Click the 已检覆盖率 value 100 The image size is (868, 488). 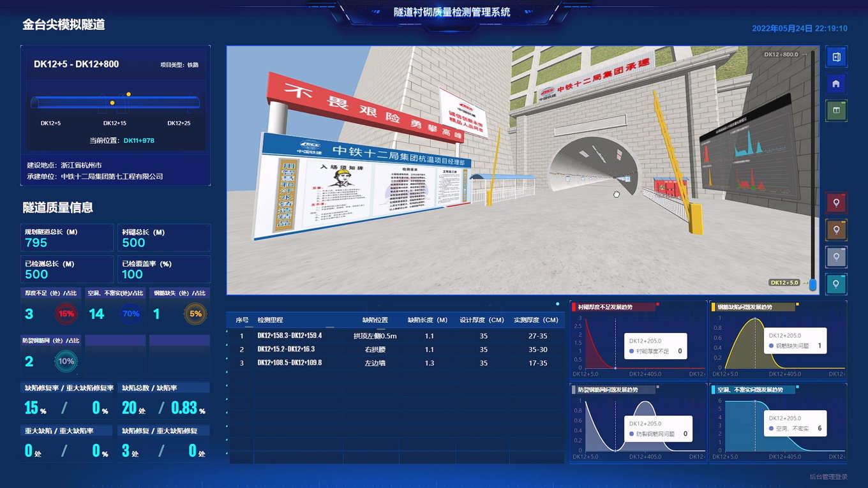click(132, 274)
